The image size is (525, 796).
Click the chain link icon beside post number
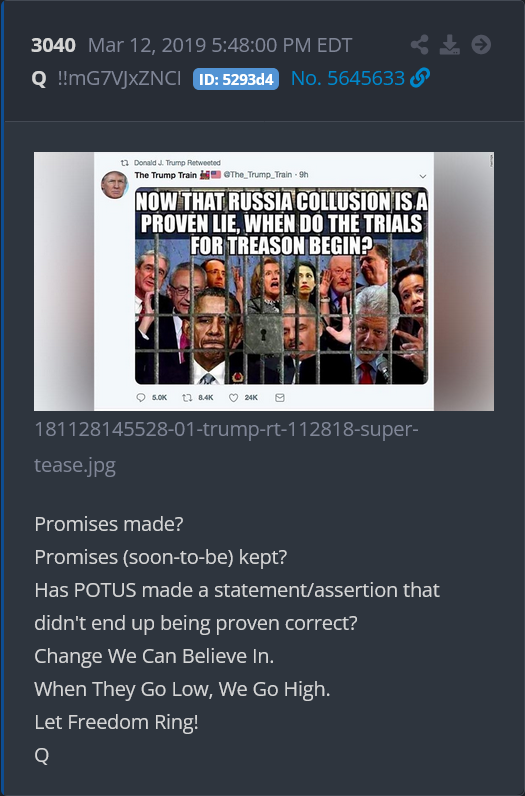pos(420,78)
